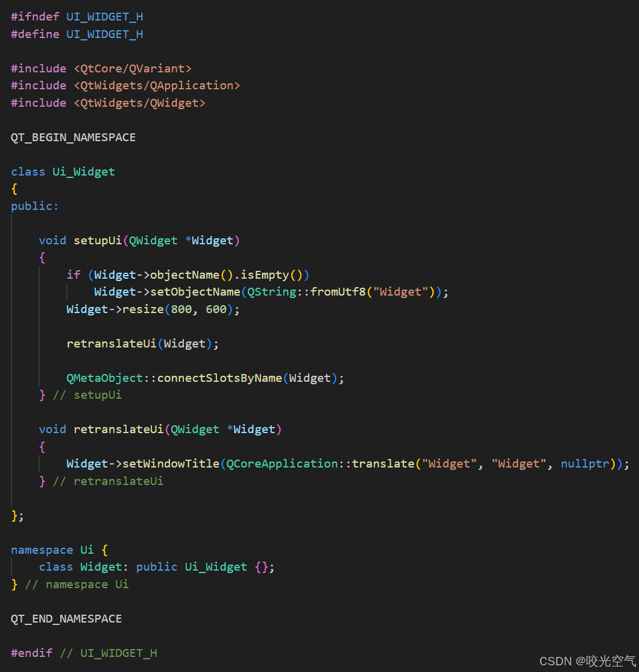The width and height of the screenshot is (639, 672).
Task: Click the QtWidgets/QWidget include line
Action: click(x=108, y=103)
